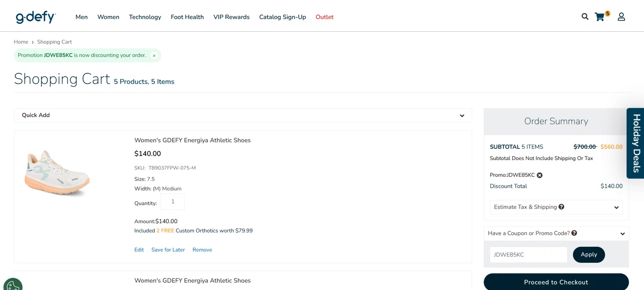Screen dimensions: 644x290
Task: Open the cookie preferences icon
Action: [13, 285]
